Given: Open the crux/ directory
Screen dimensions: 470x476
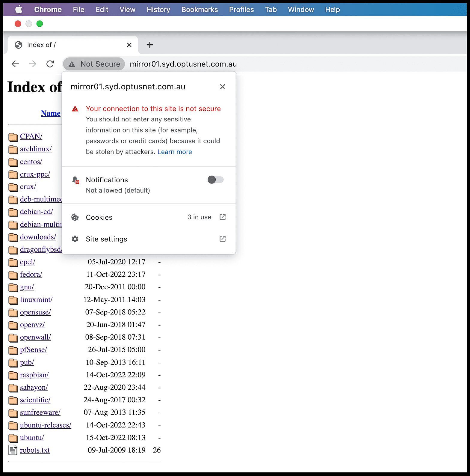Looking at the screenshot, I should tap(28, 187).
